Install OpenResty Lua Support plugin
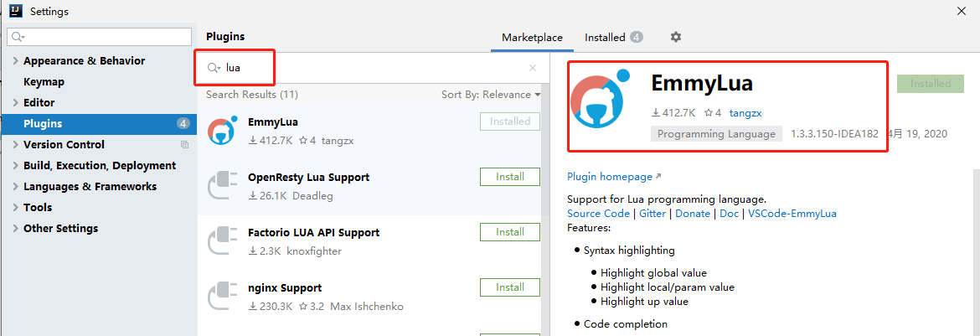Screen dimensions: 980x336 point(509,177)
